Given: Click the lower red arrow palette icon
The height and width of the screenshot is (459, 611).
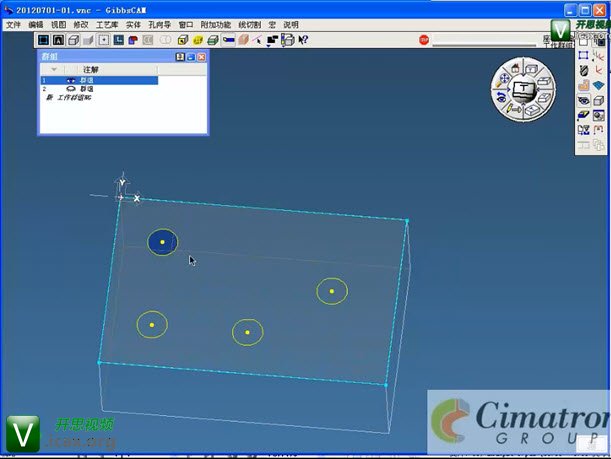Looking at the screenshot, I should coord(598,70).
